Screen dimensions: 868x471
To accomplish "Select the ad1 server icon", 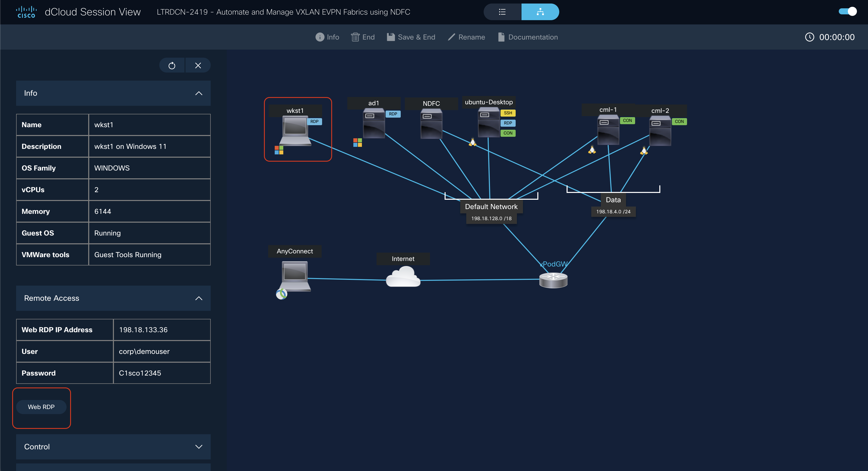I will tap(374, 123).
